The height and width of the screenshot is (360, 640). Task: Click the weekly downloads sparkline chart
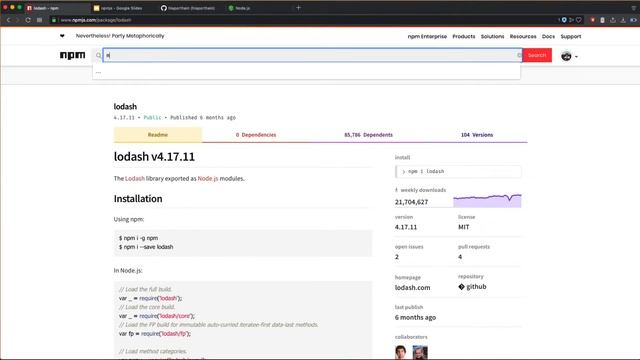(487, 200)
